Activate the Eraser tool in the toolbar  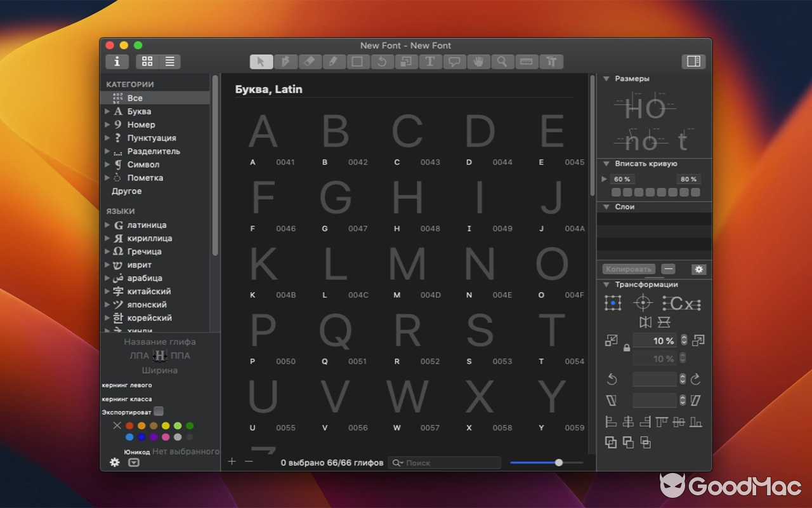[x=310, y=62]
